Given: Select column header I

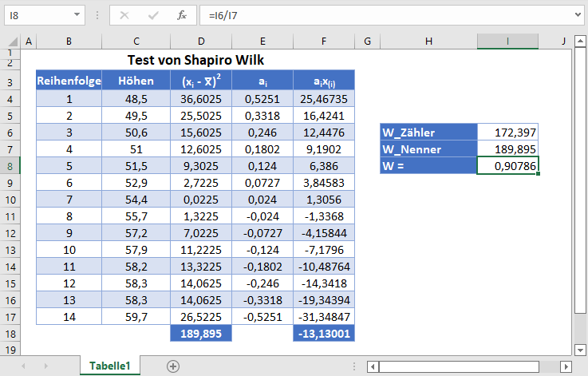Looking at the screenshot, I should tap(507, 42).
